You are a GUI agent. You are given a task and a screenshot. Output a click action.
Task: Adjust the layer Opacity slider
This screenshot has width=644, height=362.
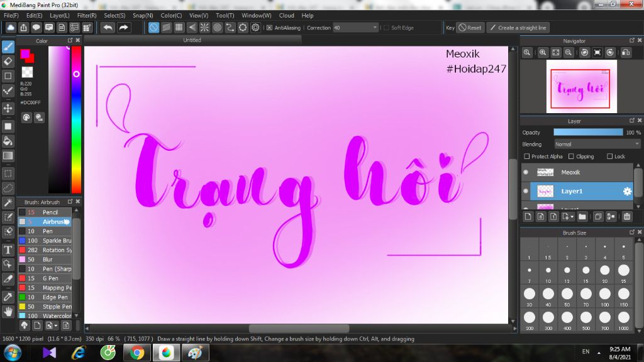[588, 132]
